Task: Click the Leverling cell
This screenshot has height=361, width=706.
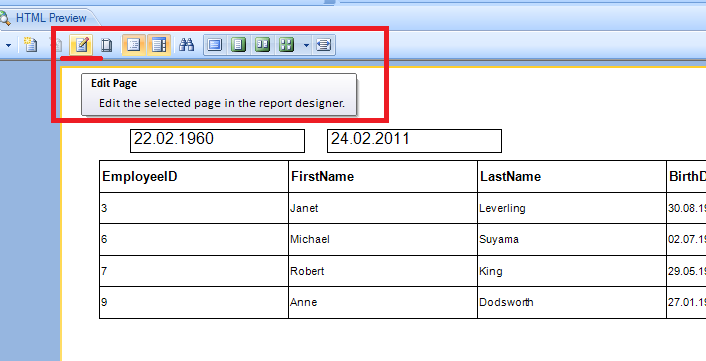Action: coord(572,208)
